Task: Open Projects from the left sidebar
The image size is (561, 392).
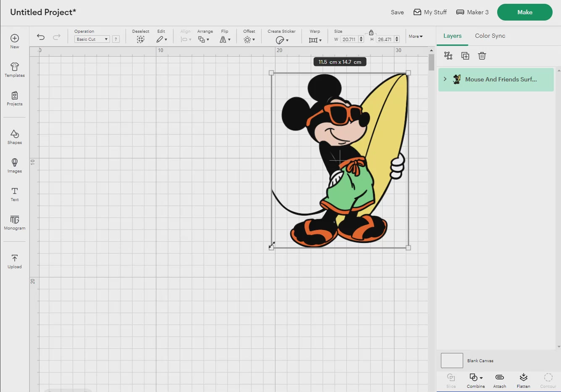Action: pyautogui.click(x=15, y=98)
